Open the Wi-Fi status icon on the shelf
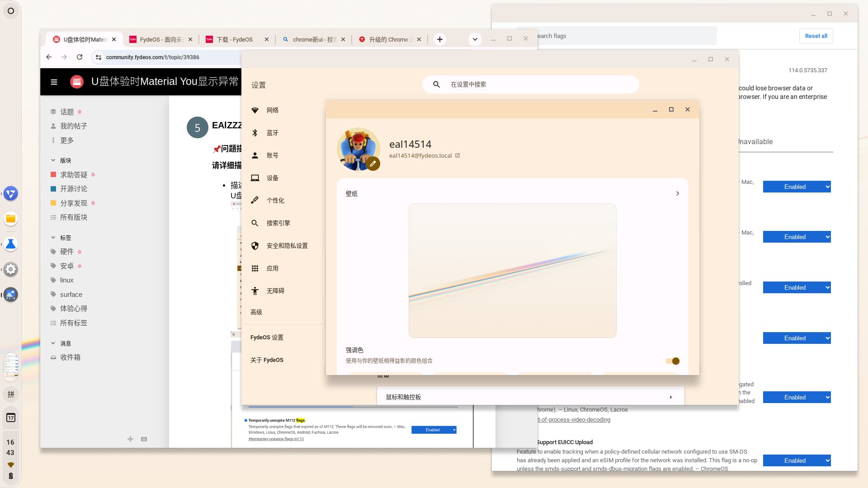868x488 pixels. (x=11, y=465)
